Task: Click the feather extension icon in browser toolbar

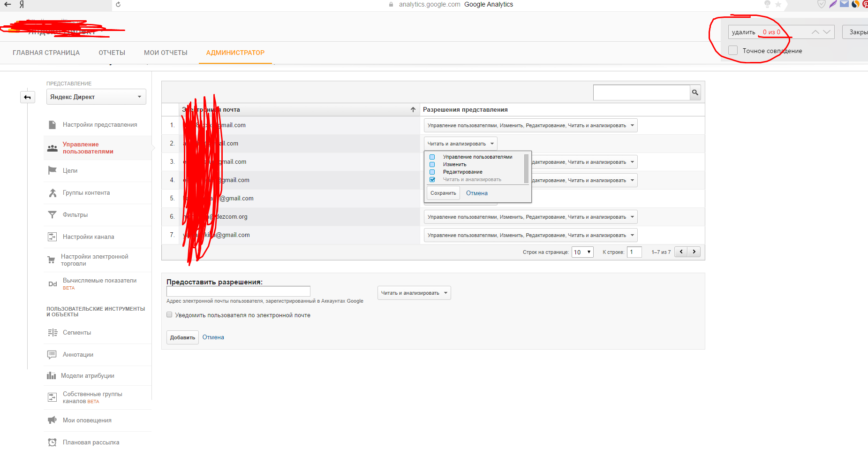Action: coord(833,4)
